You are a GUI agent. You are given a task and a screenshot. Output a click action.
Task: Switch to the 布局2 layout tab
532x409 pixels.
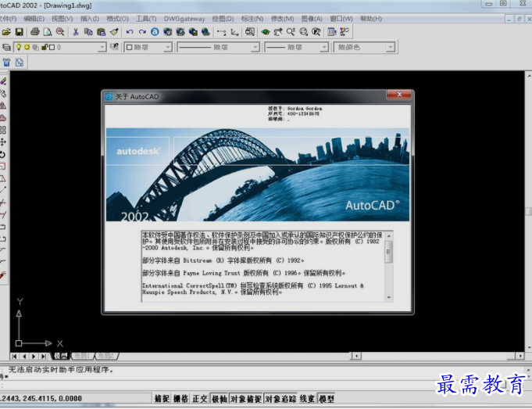(106, 356)
